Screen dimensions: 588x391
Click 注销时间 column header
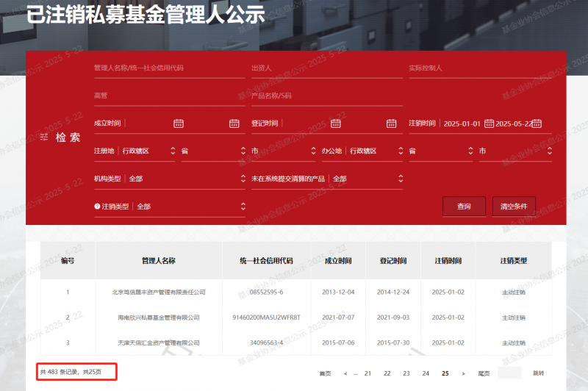448,260
